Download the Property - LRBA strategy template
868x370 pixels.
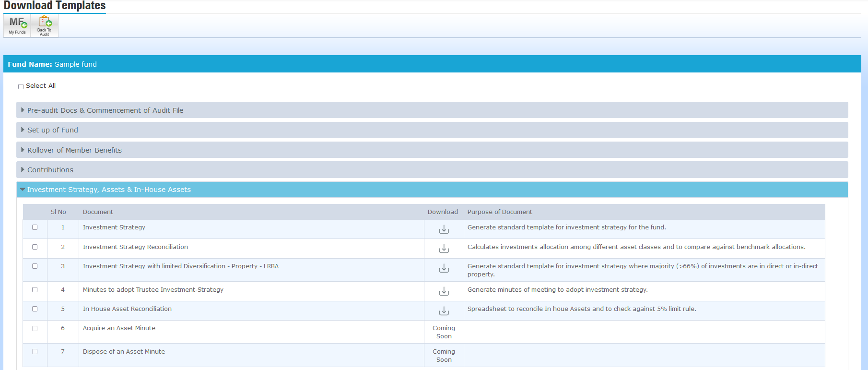[444, 268]
